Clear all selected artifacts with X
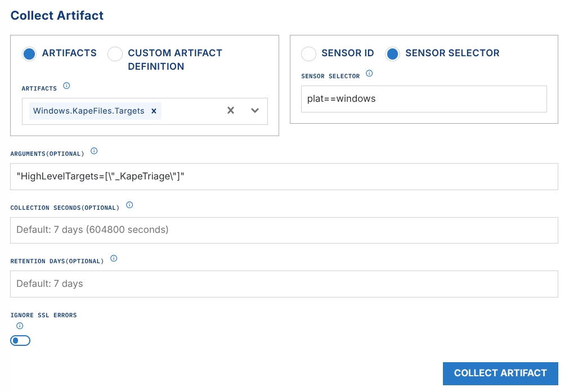Image resolution: width=569 pixels, height=392 pixels. click(230, 111)
